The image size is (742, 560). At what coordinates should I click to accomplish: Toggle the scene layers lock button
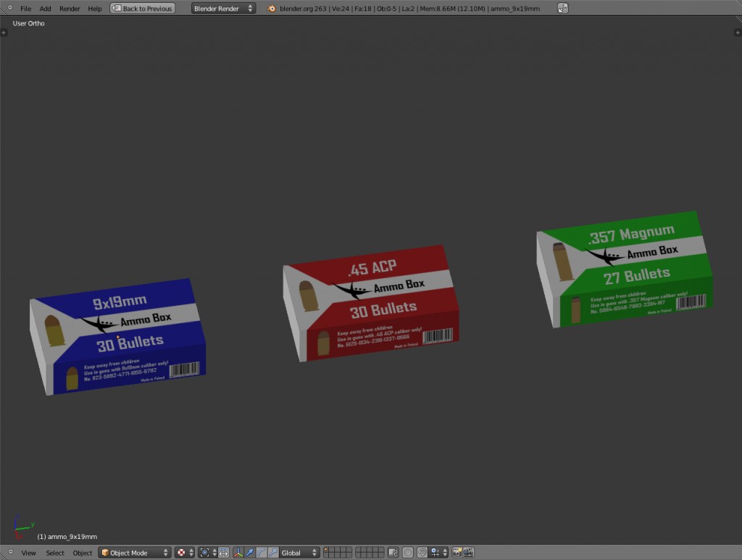[393, 552]
